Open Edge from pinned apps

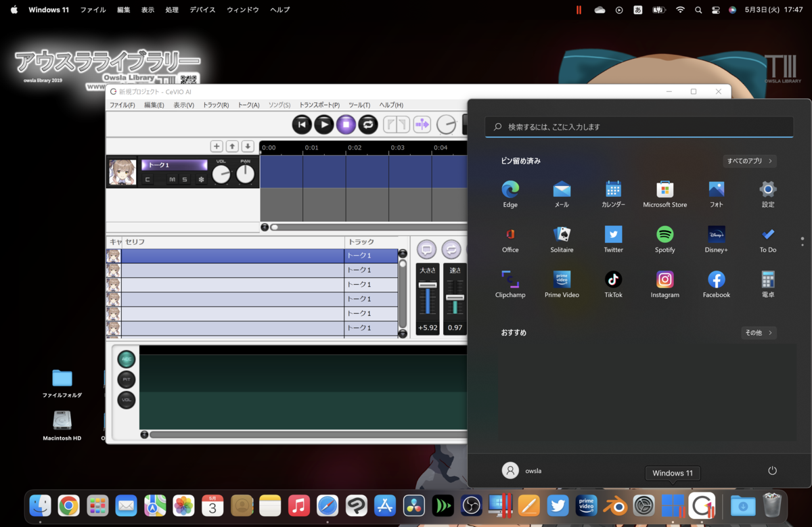[510, 193]
